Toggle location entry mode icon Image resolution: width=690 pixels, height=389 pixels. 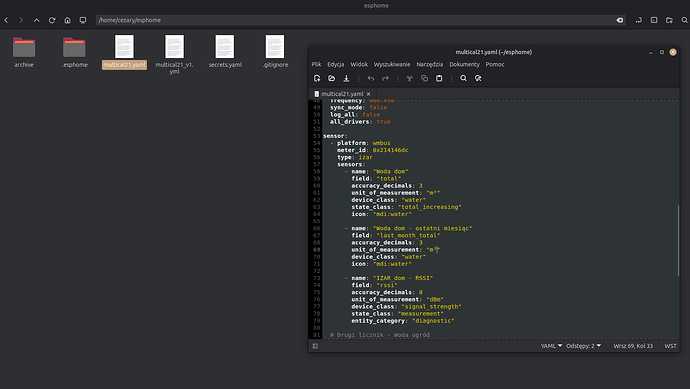(639, 20)
